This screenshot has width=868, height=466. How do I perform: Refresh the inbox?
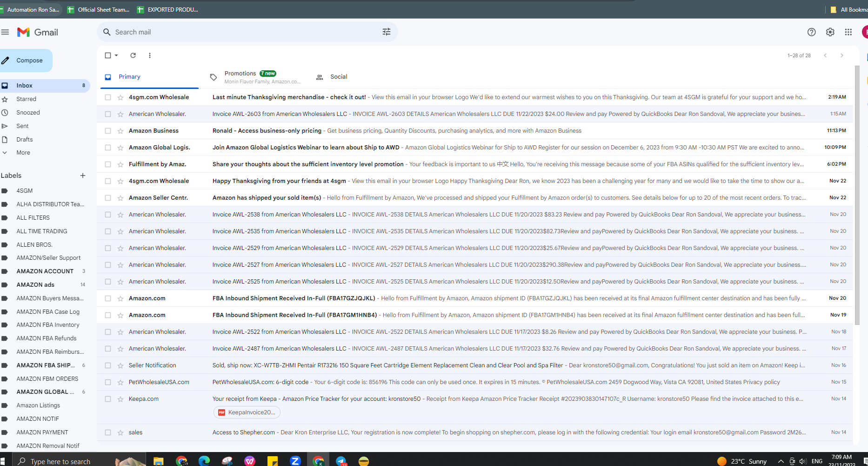[x=133, y=55]
